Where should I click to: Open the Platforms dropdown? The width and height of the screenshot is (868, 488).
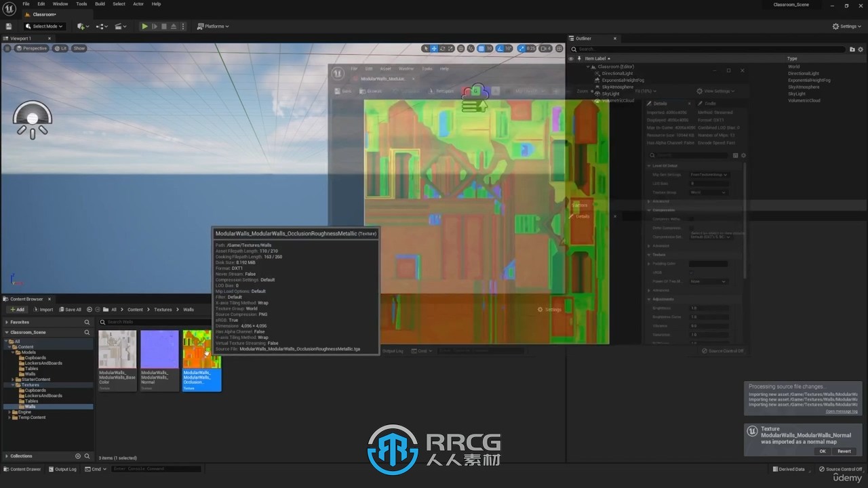(x=213, y=26)
